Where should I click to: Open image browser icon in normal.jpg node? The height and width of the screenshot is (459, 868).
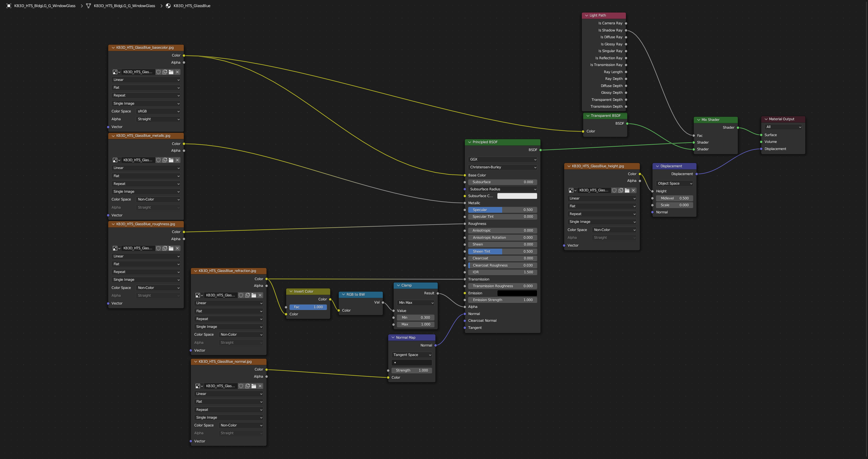[199, 386]
